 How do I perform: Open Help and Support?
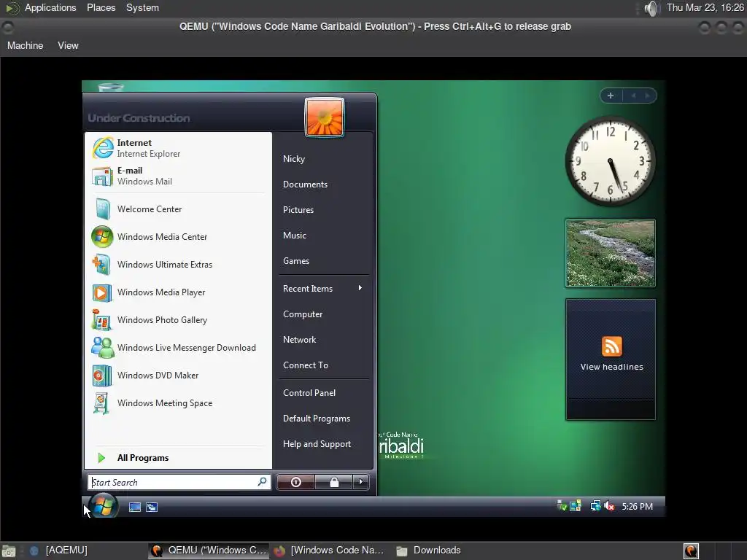pyautogui.click(x=317, y=444)
